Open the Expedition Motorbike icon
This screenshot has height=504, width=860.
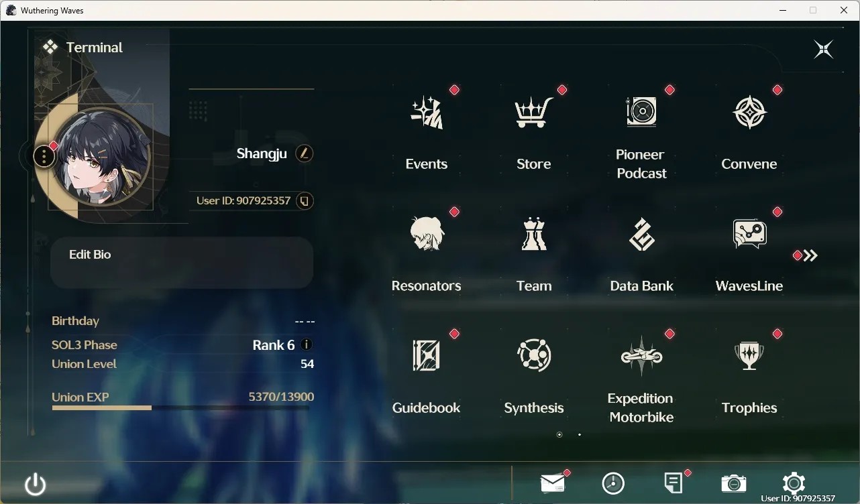642,355
